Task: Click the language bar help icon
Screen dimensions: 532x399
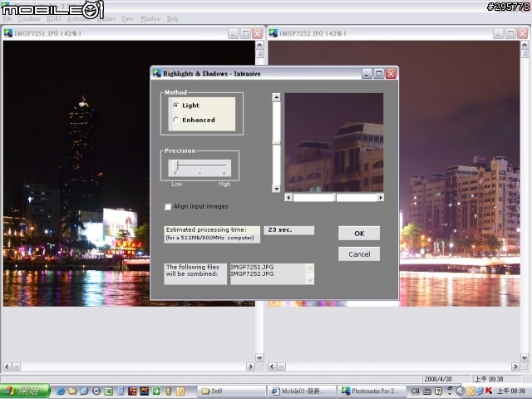Action: point(438,392)
